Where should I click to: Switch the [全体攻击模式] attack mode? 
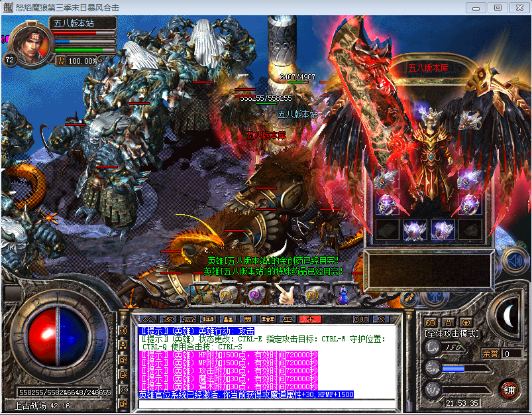coord(452,334)
